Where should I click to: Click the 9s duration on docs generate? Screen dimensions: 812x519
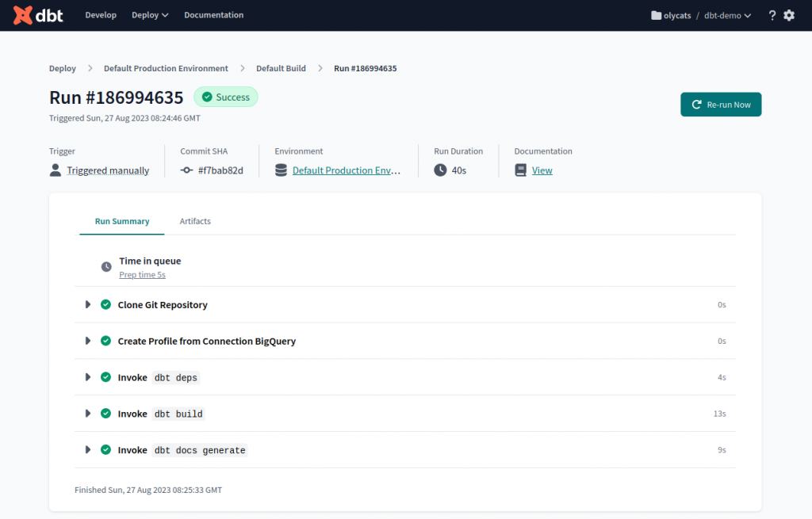click(x=722, y=449)
